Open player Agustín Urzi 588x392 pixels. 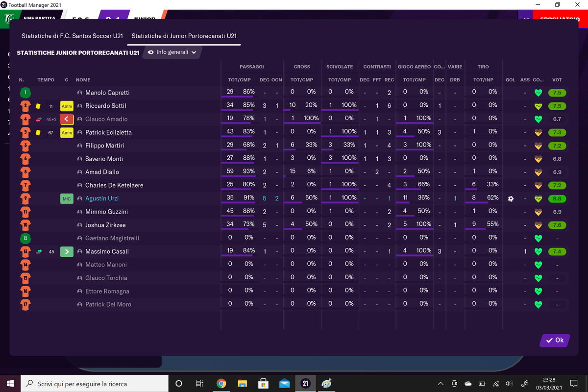(x=102, y=198)
